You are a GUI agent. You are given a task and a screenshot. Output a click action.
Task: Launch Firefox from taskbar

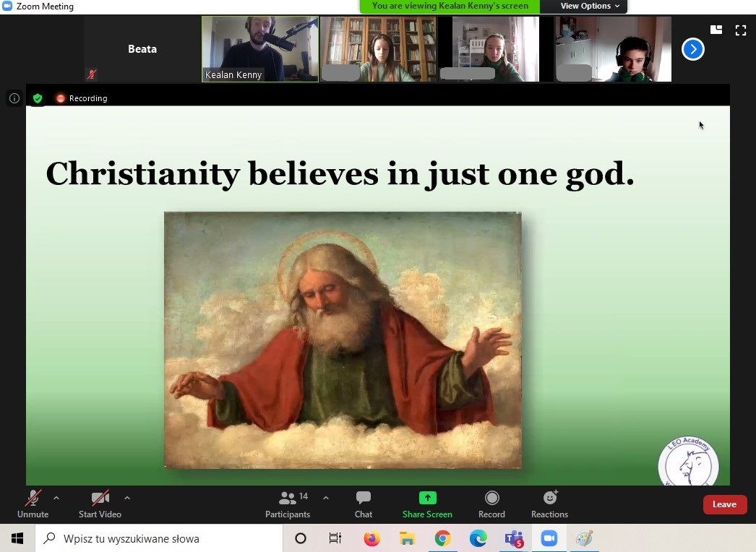click(x=371, y=538)
